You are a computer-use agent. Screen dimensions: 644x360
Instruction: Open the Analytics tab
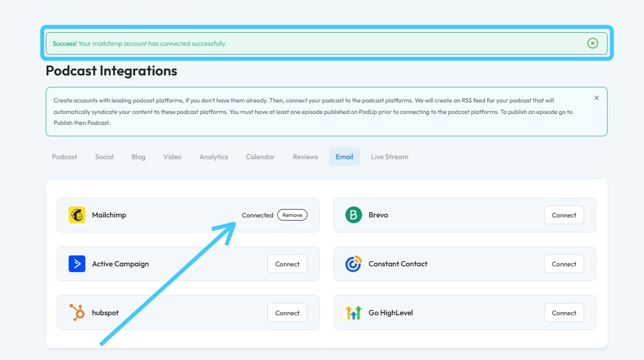click(213, 156)
